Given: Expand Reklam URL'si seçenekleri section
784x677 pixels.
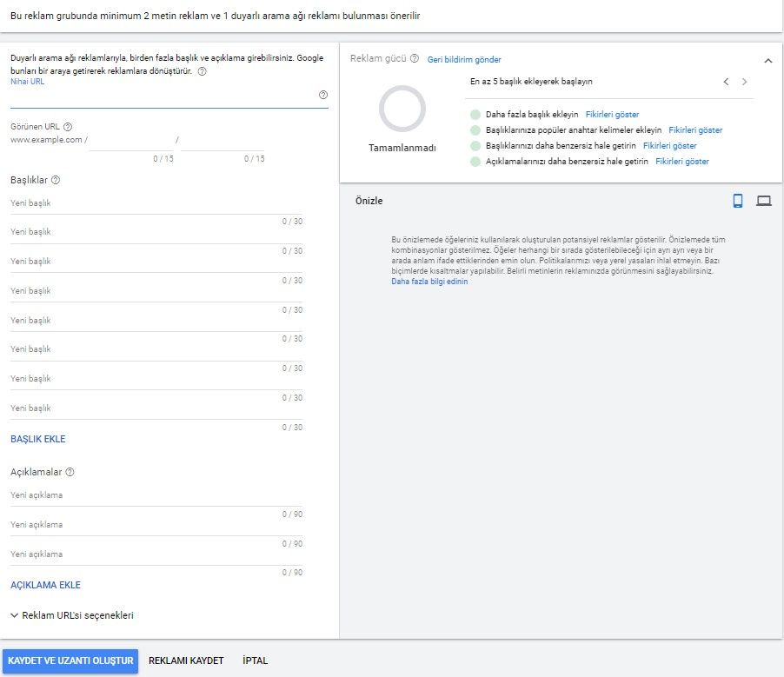Looking at the screenshot, I should [x=72, y=615].
